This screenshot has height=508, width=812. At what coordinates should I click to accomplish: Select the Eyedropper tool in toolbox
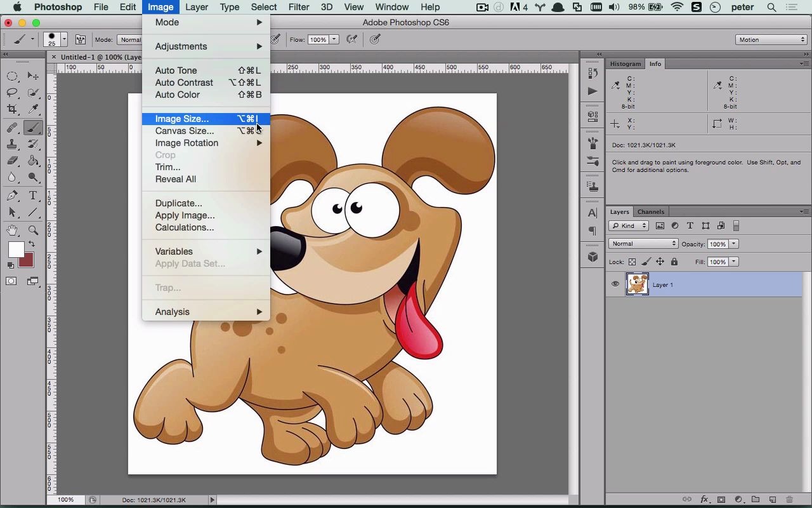(34, 110)
